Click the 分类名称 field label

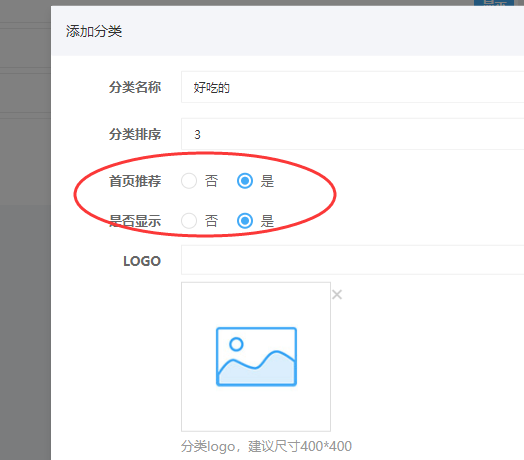pos(135,87)
